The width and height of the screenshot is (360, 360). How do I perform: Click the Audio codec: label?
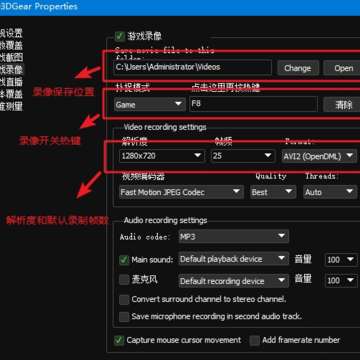[x=145, y=237]
